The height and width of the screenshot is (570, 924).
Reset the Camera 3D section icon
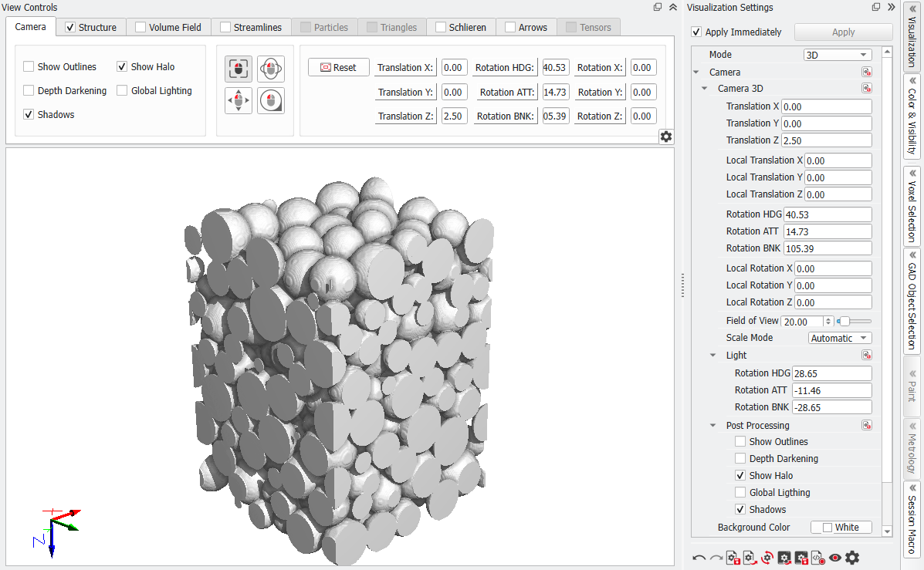click(866, 89)
